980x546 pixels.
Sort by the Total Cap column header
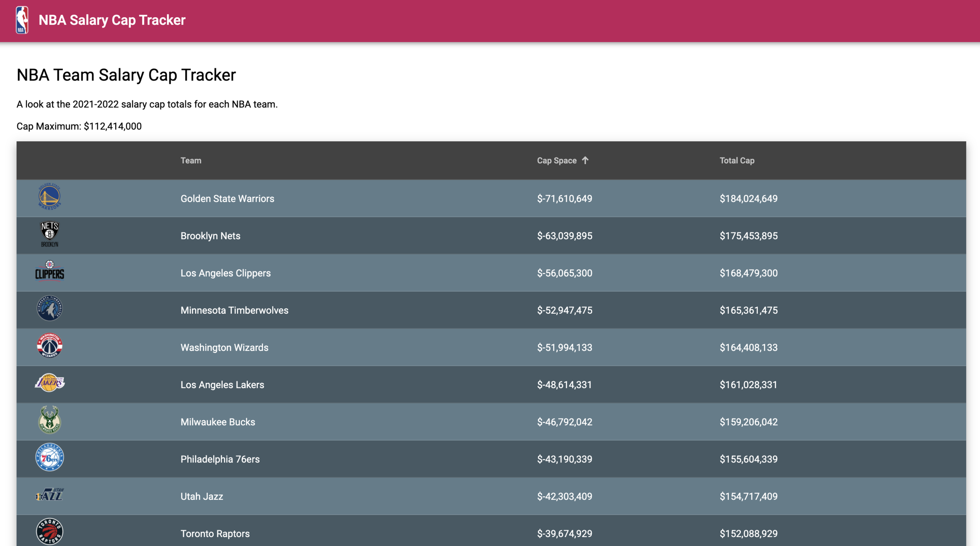[737, 161]
